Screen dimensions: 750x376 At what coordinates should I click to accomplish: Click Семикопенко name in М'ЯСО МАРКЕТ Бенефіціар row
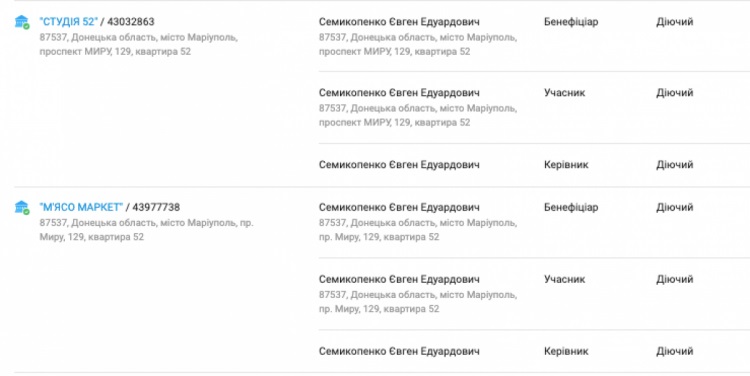(x=399, y=207)
